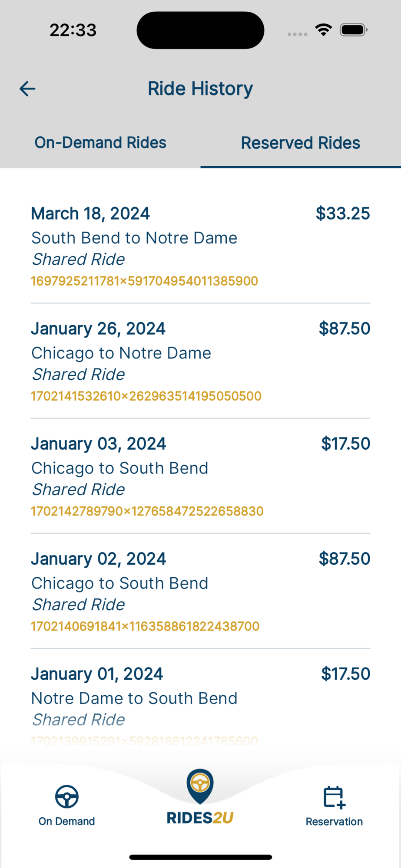Tap the Rides2U map pin logo

(200, 786)
